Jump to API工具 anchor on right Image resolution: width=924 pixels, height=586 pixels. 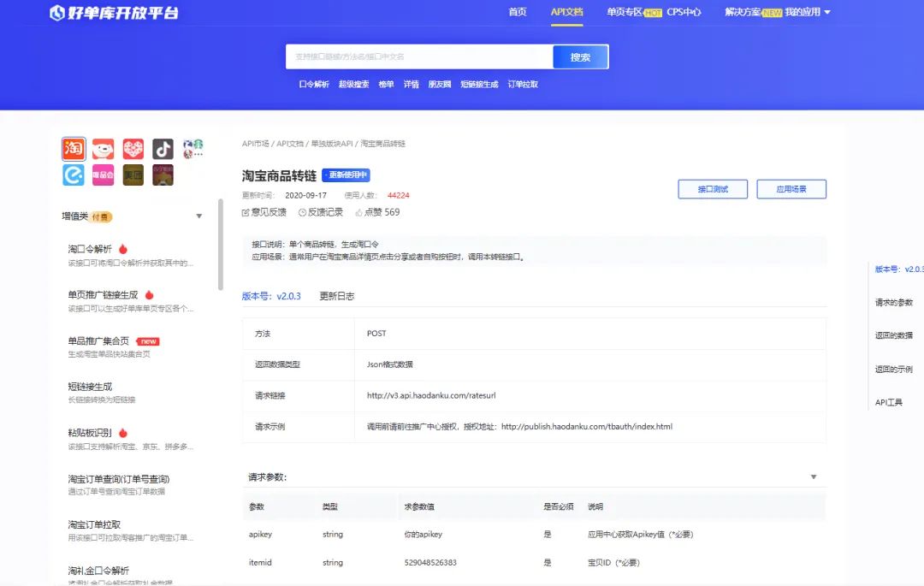[x=889, y=403]
